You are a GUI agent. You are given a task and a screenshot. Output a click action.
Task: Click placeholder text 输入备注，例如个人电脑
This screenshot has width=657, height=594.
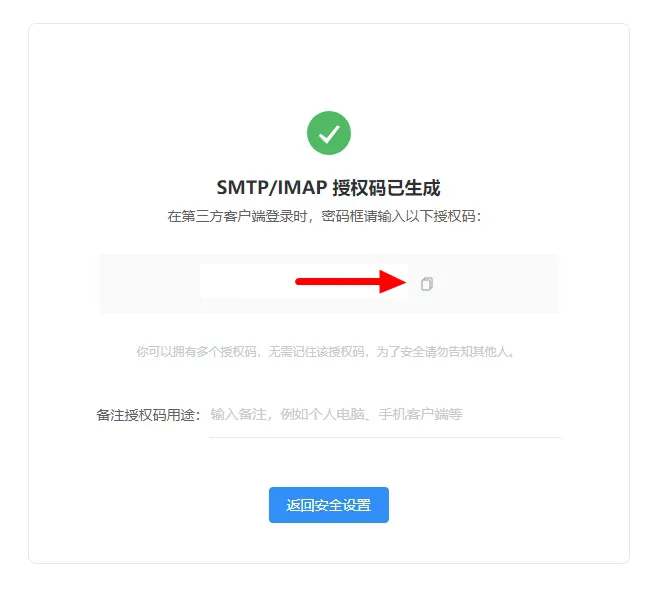[x=287, y=414]
